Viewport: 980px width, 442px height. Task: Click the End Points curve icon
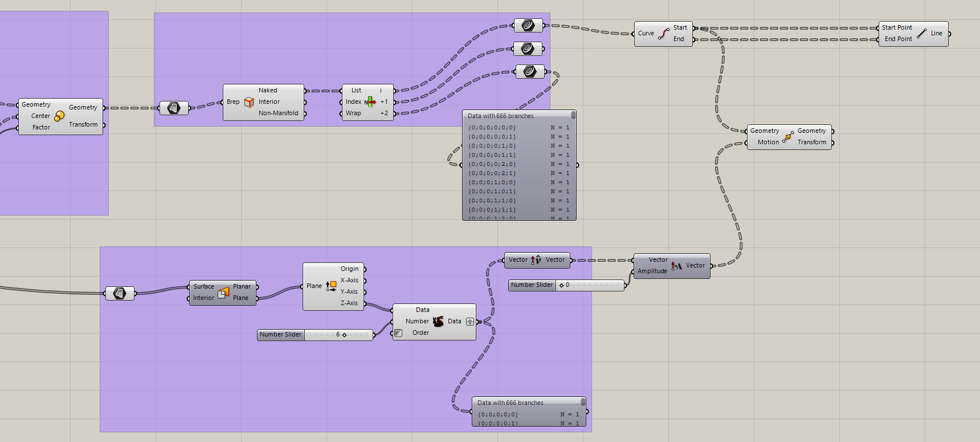[664, 34]
